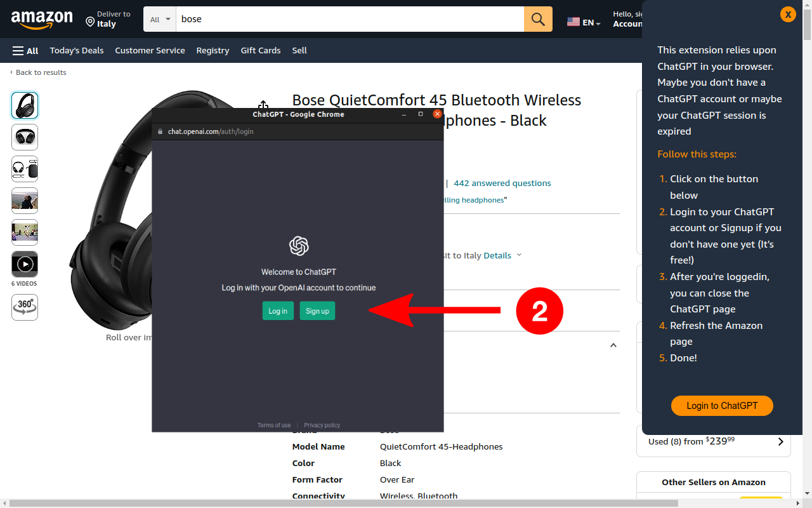Go to Customer Service
This screenshot has height=508, width=812.
[x=150, y=51]
